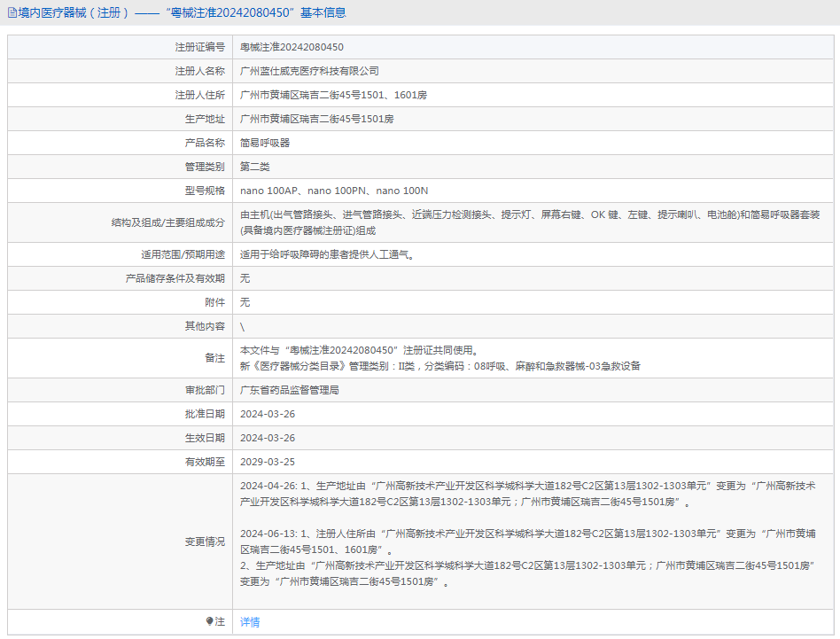This screenshot has height=639, width=840.
Task: Select change entry dated 2024-04-26
Action: coord(528,494)
